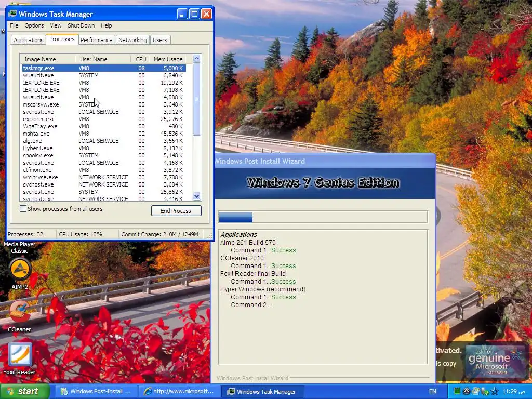Sort processes by CPU column header
The image size is (532, 399).
(x=140, y=59)
